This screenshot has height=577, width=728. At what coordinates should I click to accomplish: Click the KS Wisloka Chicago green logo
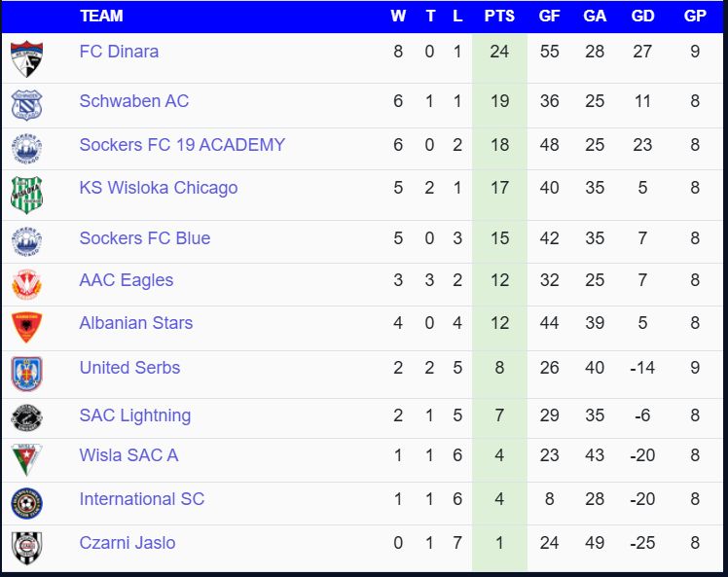point(26,194)
